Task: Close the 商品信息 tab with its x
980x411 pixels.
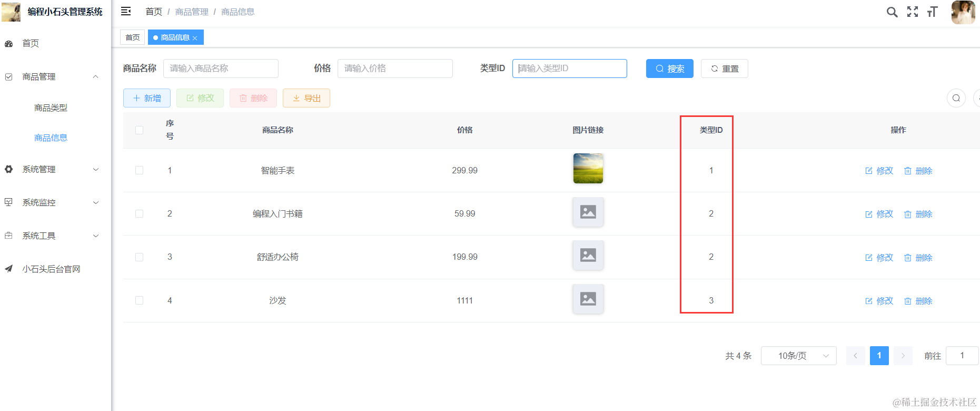Action: tap(195, 38)
